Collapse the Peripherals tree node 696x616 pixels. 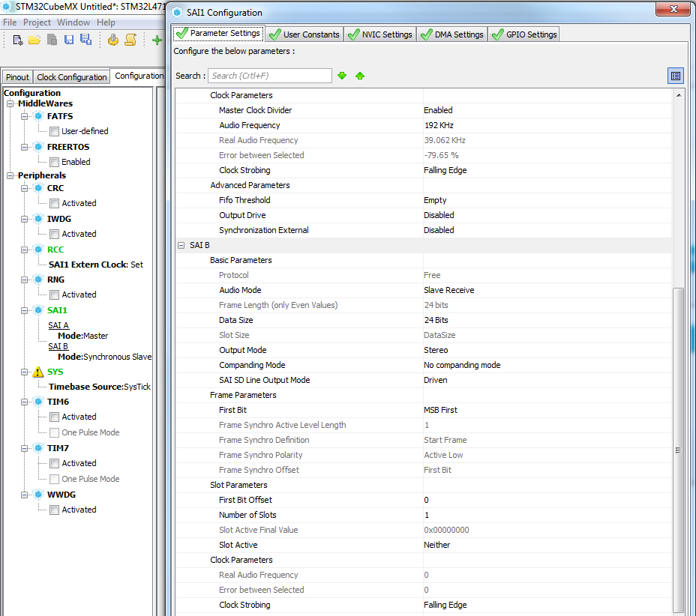point(10,175)
